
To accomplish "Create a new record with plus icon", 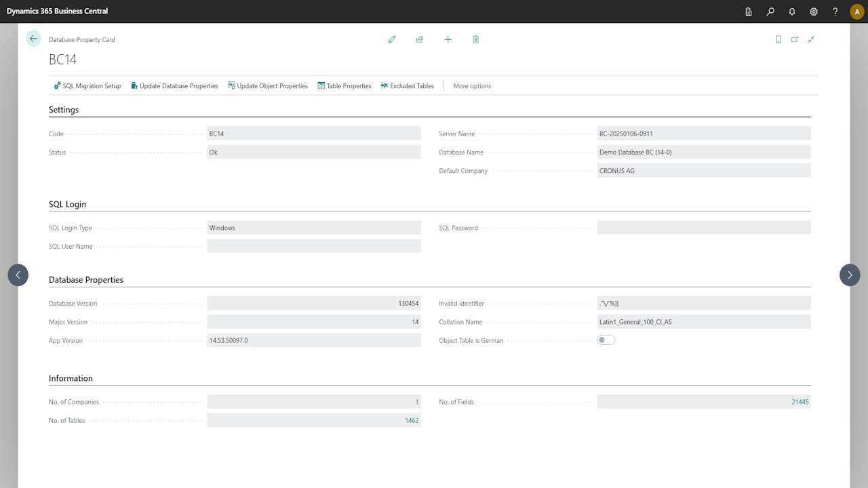I will click(x=448, y=39).
